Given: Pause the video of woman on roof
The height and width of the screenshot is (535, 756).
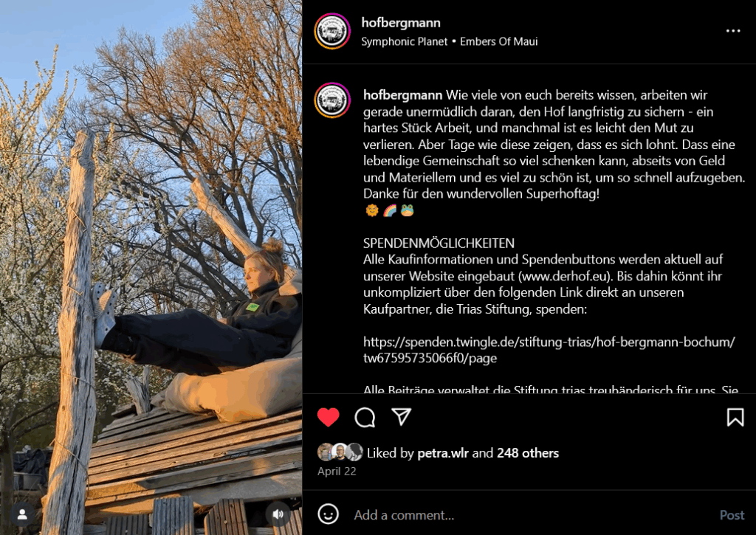Looking at the screenshot, I should (x=151, y=267).
